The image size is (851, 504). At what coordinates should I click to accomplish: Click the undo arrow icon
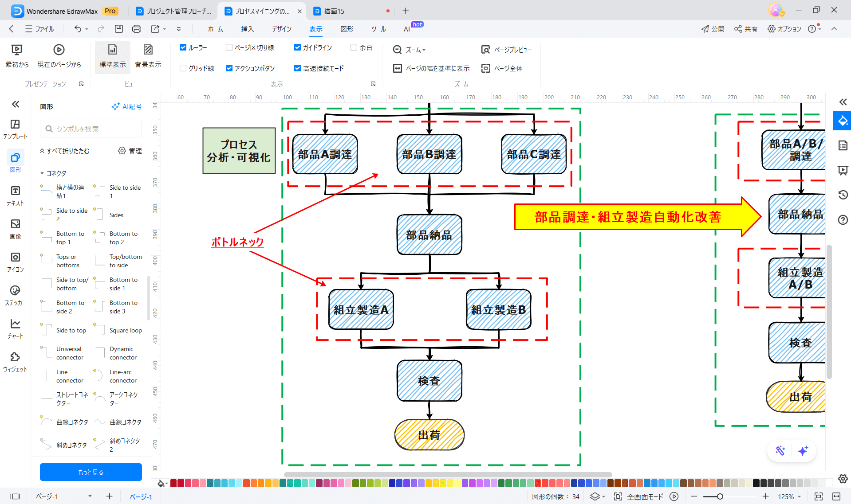(78, 29)
